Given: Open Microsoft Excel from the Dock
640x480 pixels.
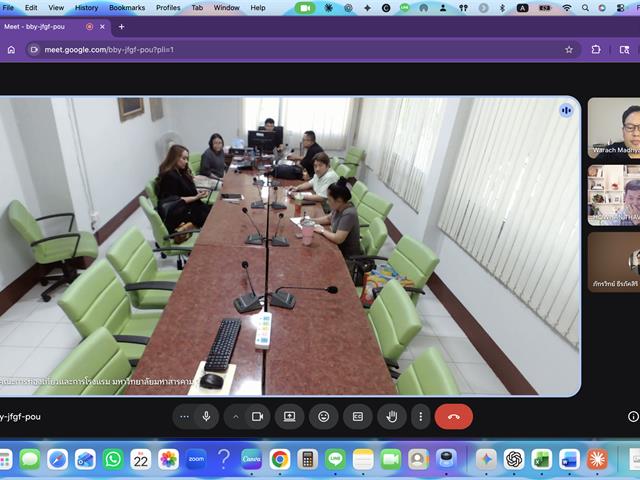Looking at the screenshot, I should tap(542, 460).
